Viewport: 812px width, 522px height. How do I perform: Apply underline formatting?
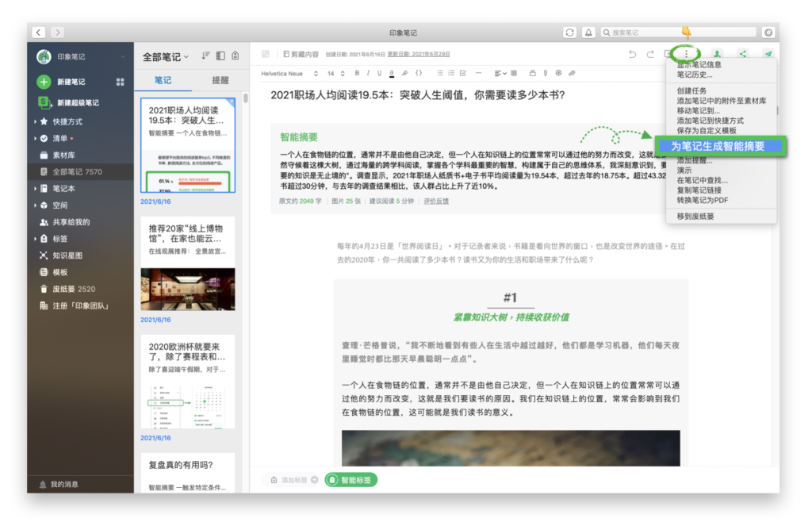click(380, 73)
